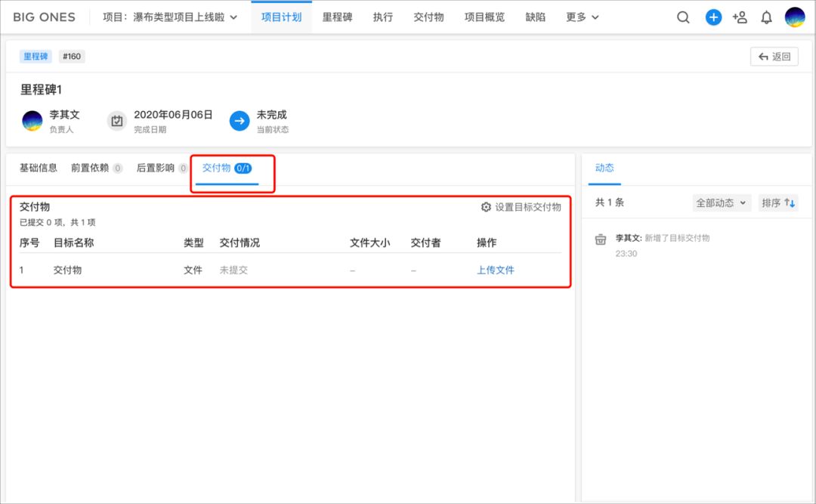Click the 交付者 column header
The width and height of the screenshot is (816, 504).
[425, 243]
